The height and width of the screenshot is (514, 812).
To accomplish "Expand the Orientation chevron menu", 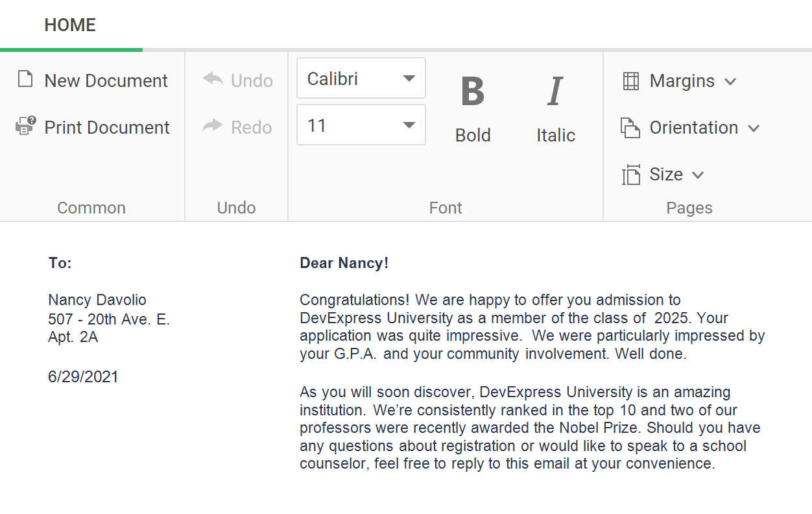I will pos(754,128).
